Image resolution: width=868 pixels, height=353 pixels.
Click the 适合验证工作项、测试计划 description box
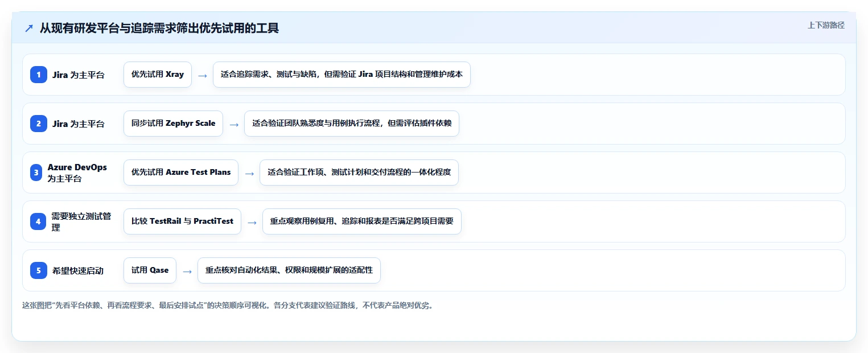point(359,173)
